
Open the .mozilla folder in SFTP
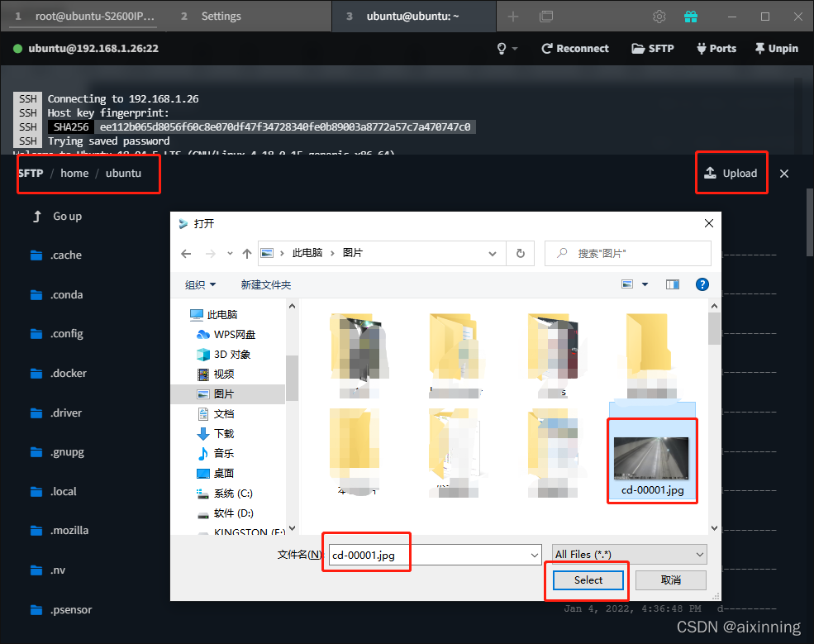60,530
